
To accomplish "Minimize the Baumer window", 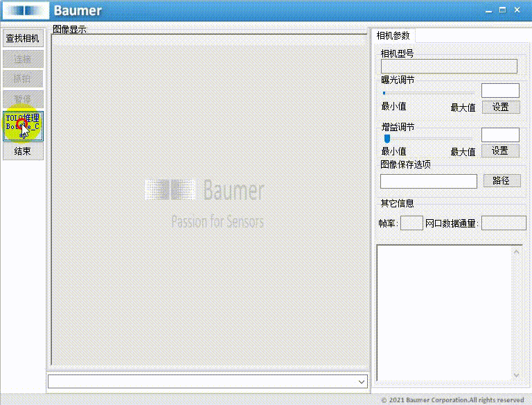I will click(488, 10).
